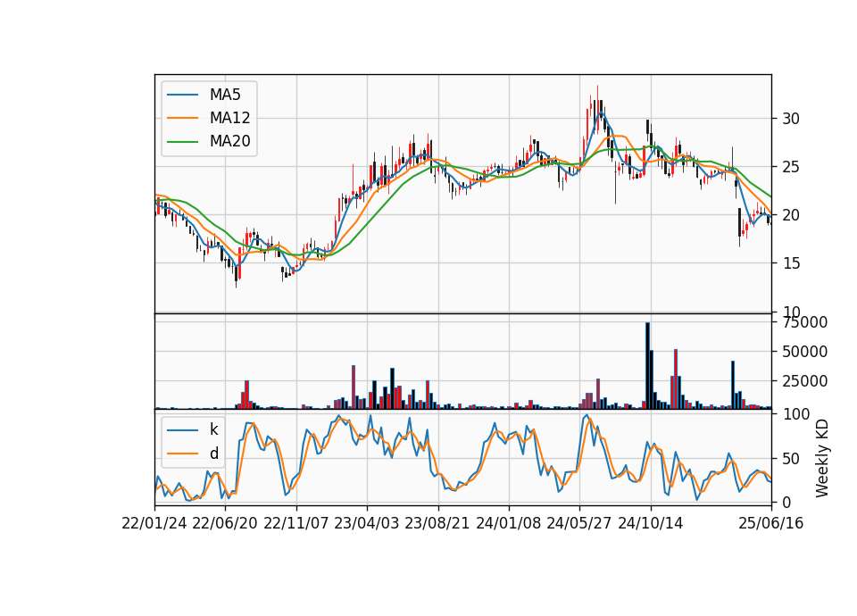Click the KD axis value 50
The image size is (857, 616).
[791, 459]
